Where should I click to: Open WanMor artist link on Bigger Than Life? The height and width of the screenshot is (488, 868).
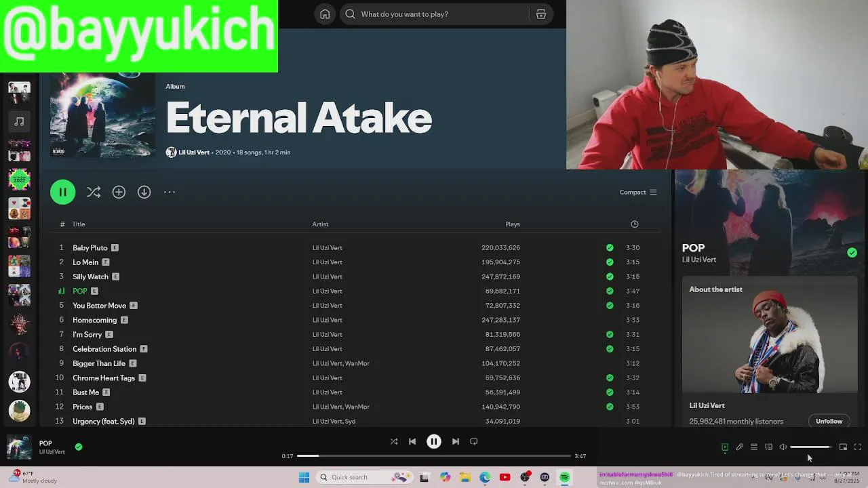357,363
